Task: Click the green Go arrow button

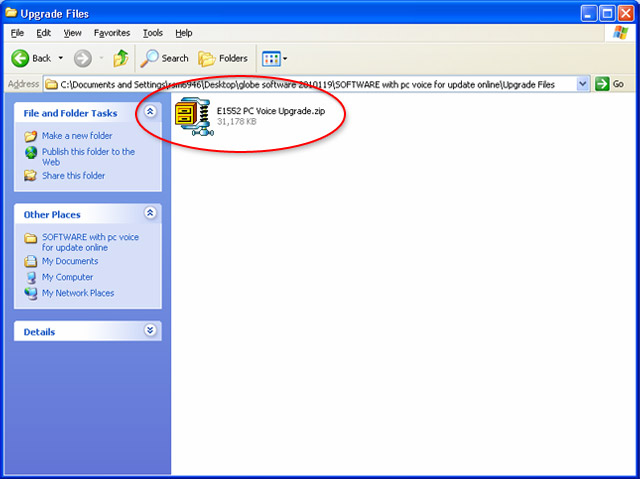Action: pos(602,84)
